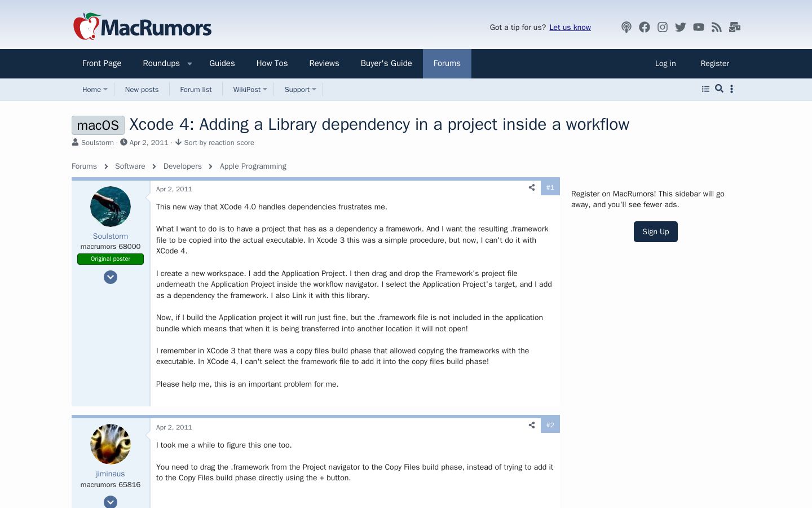Image resolution: width=812 pixels, height=508 pixels.
Task: Click the Soulstorm username under the avatar
Action: [x=111, y=236]
